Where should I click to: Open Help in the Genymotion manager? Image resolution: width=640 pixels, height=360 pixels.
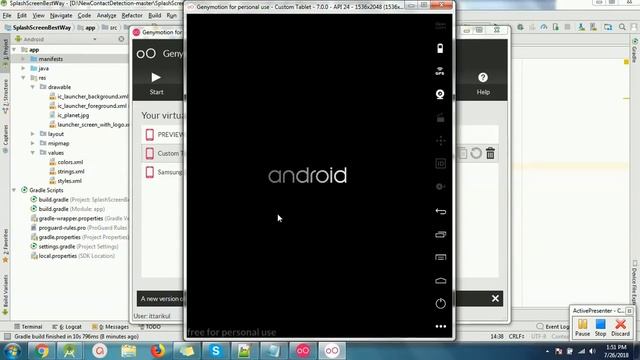point(483,83)
